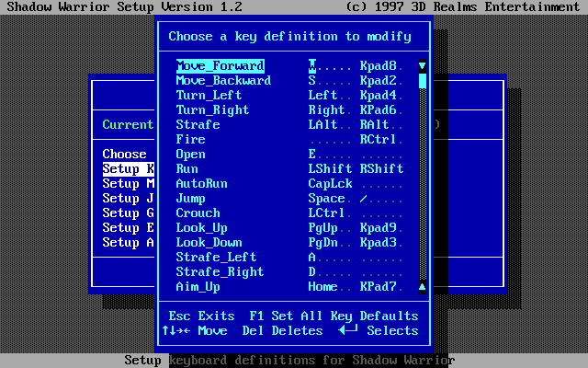Select the Look_Up key definition
Image resolution: width=588 pixels, height=368 pixels.
tap(202, 228)
